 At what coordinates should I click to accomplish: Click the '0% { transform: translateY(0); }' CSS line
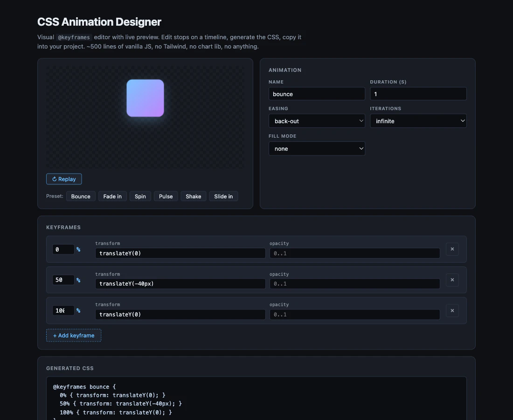pyautogui.click(x=112, y=395)
